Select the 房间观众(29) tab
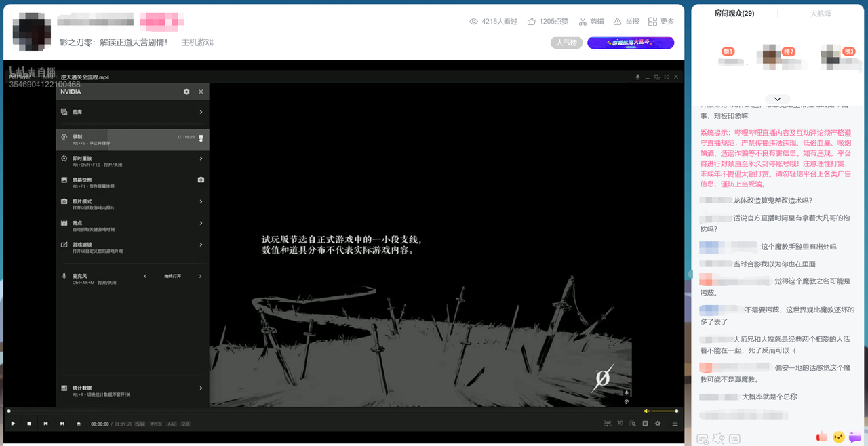The height and width of the screenshot is (446, 868). (x=734, y=14)
